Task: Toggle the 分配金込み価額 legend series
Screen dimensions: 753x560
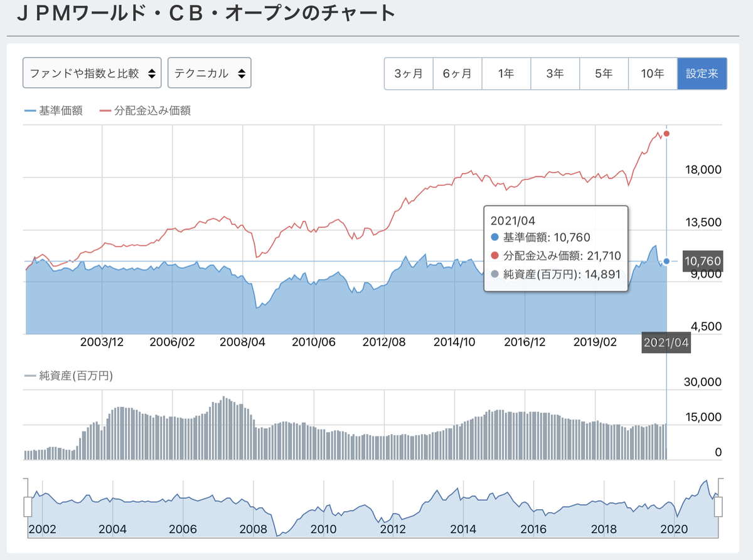Action: [145, 111]
